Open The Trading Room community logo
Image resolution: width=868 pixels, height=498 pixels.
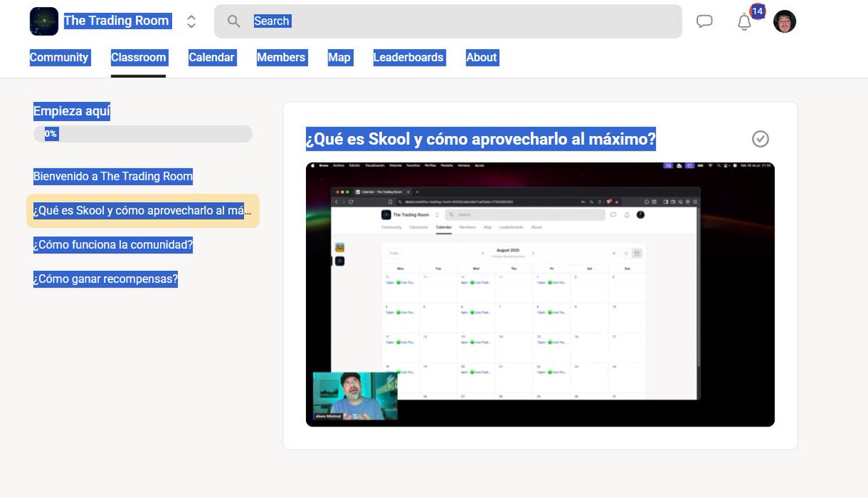pos(44,21)
